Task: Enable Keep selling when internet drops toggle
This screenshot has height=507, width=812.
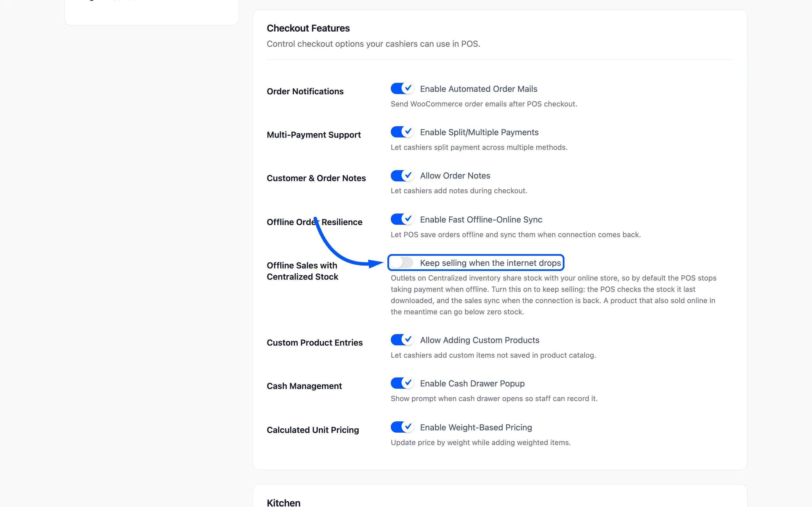Action: (x=402, y=263)
